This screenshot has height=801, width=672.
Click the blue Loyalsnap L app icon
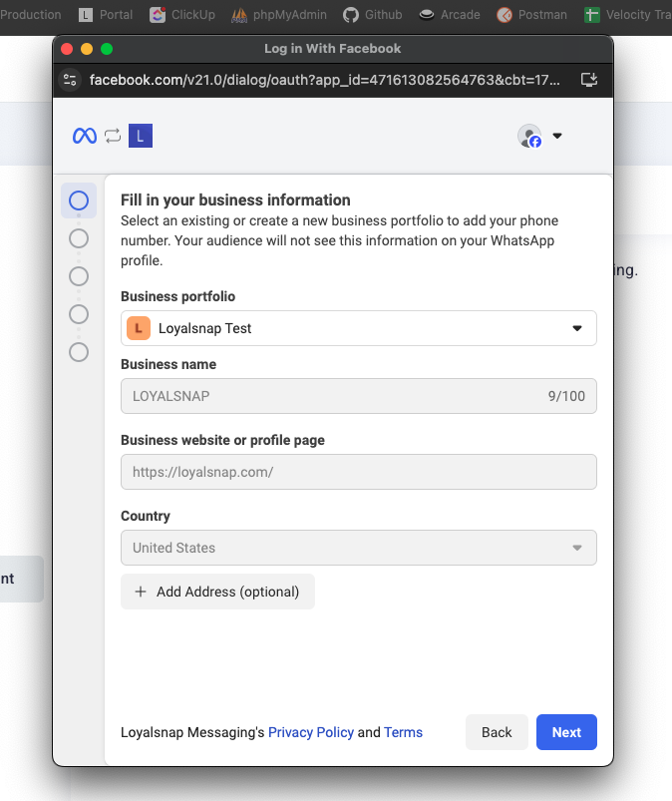(x=141, y=136)
